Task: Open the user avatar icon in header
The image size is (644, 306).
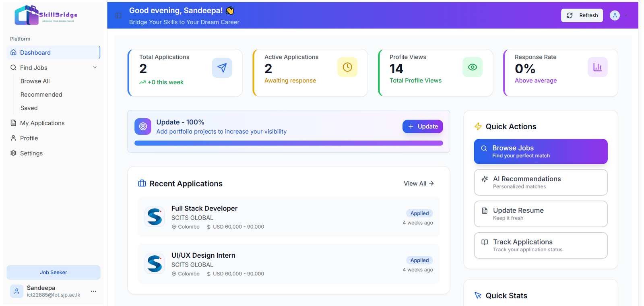Action: tap(614, 15)
